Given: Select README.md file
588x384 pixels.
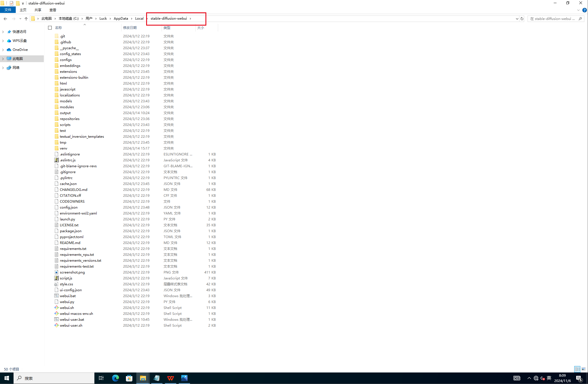Looking at the screenshot, I should point(70,243).
